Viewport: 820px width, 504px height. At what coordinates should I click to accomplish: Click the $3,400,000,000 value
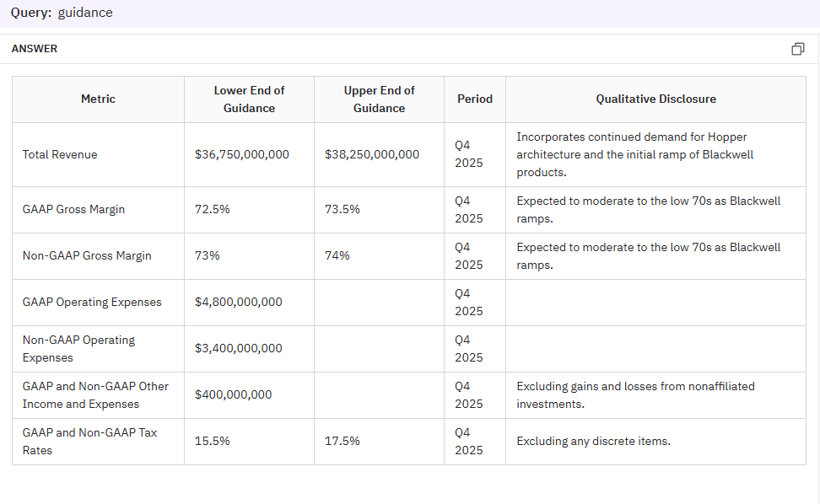click(239, 349)
